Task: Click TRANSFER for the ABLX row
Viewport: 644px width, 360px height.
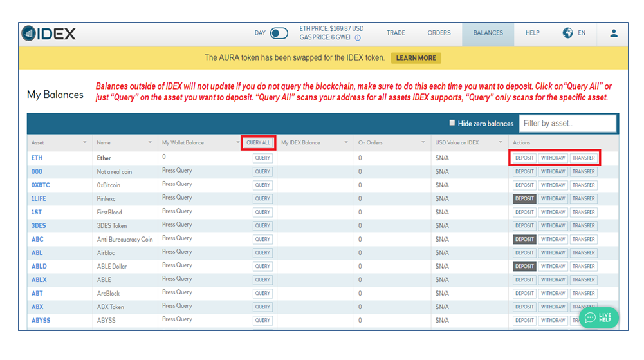Action: [584, 280]
